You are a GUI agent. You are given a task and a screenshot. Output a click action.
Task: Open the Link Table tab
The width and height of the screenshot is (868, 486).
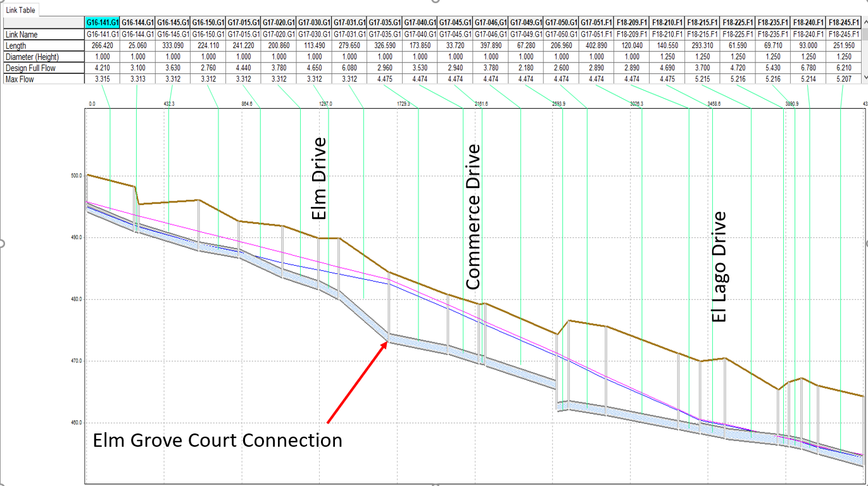tap(21, 10)
